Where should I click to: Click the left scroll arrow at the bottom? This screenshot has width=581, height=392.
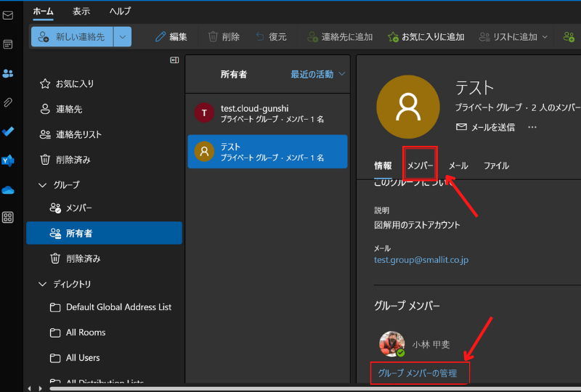pos(30,388)
